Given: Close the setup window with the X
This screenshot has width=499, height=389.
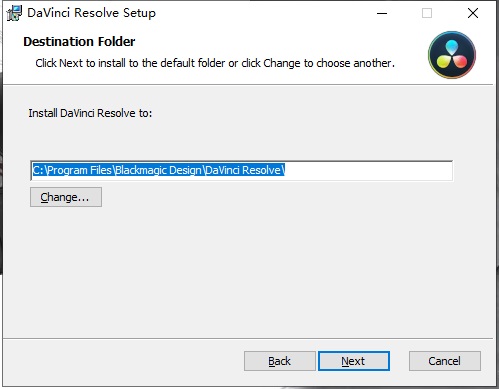Looking at the screenshot, I should [x=473, y=13].
